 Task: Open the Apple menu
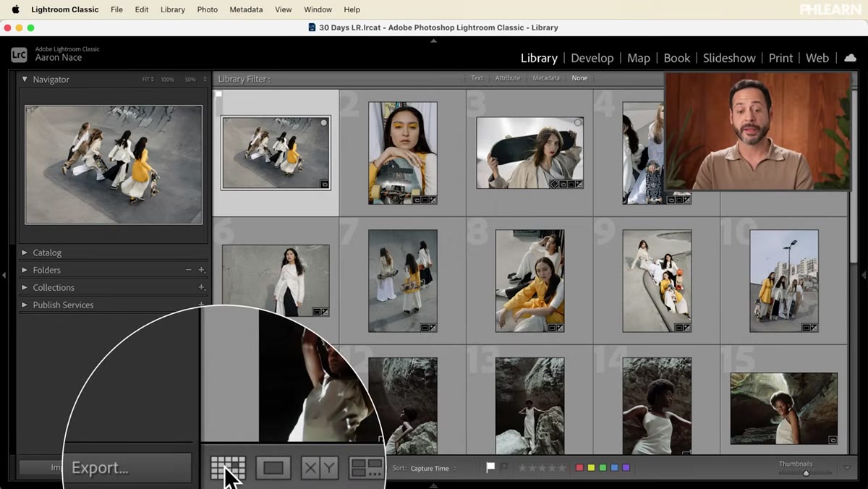[x=15, y=9]
